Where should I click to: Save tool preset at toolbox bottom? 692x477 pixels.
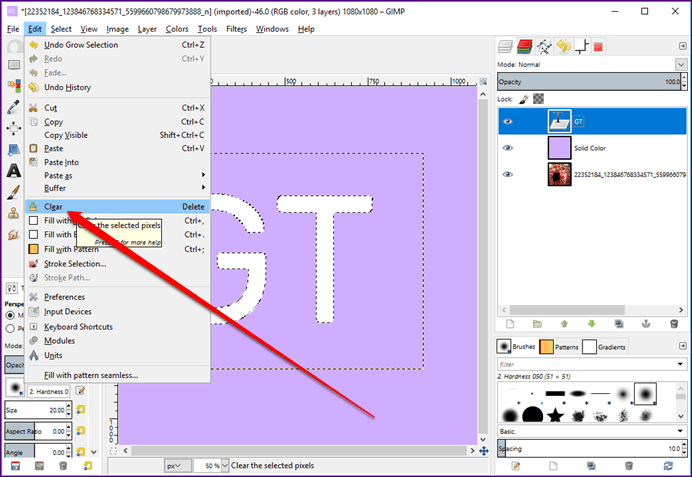[15, 466]
